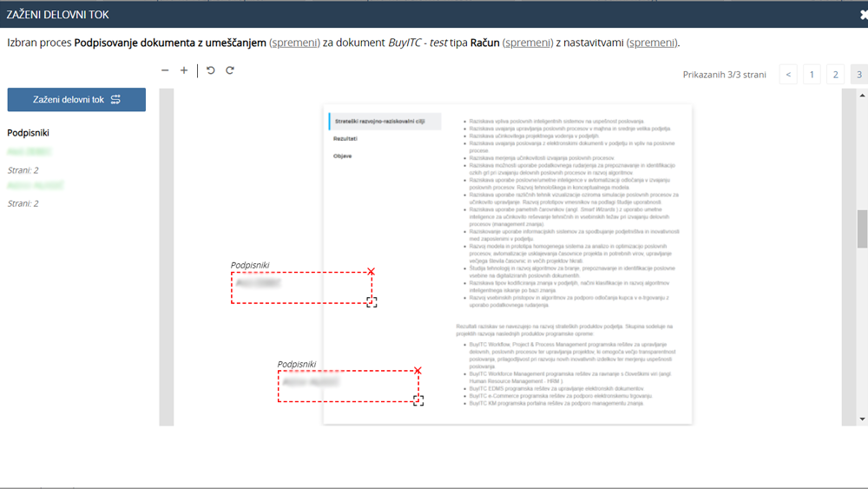Viewport: 868px width, 489px height.
Task: Zoom out with the minus icon
Action: (165, 70)
